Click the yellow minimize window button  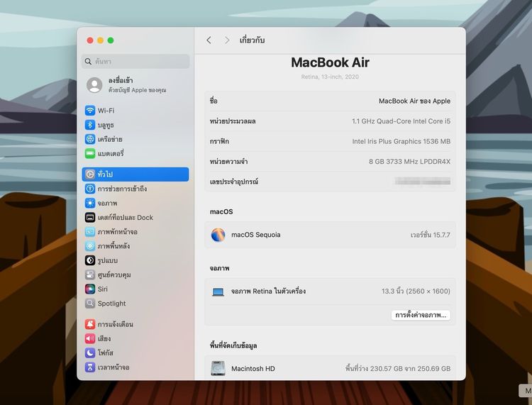pos(101,40)
